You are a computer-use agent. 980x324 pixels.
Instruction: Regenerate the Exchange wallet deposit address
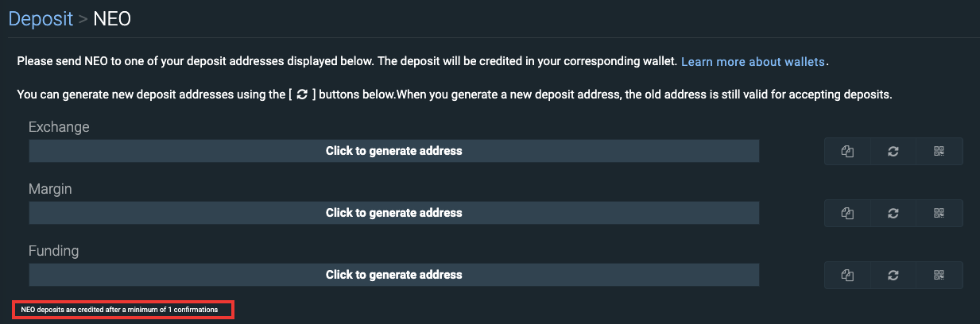893,151
